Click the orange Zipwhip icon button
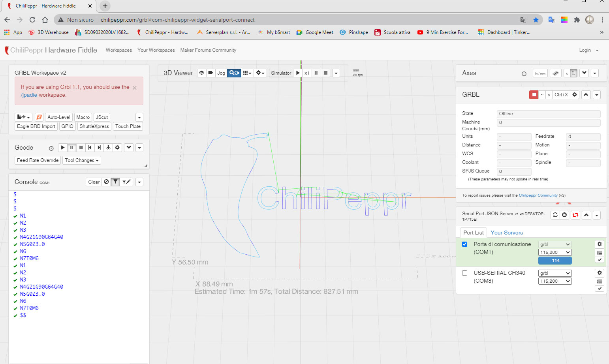This screenshot has width=609, height=364. pos(39,117)
